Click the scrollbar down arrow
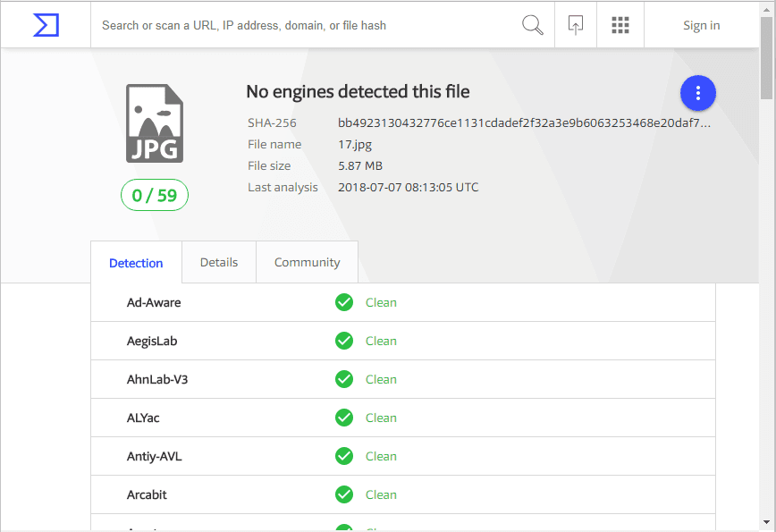Image resolution: width=776 pixels, height=532 pixels. [766, 522]
